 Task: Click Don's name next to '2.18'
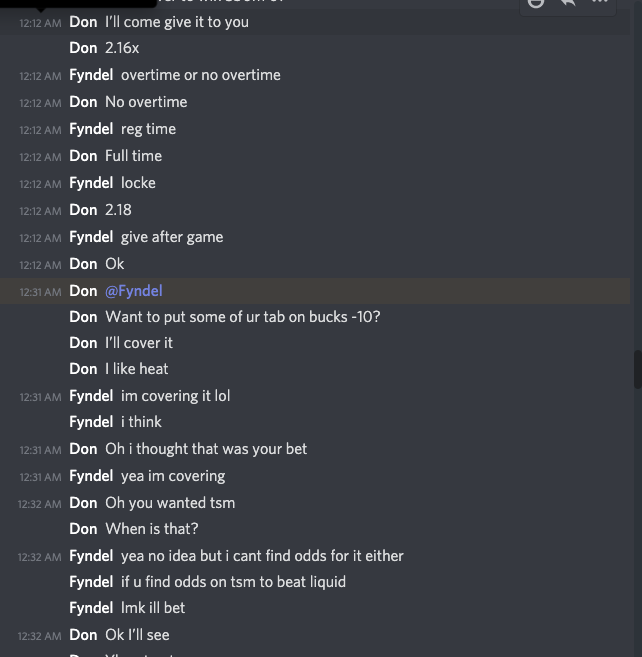tap(83, 210)
